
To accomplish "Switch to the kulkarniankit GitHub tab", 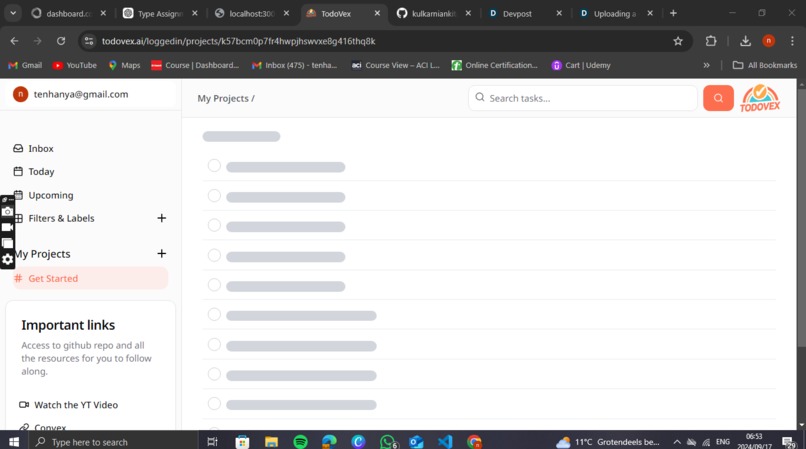I will pos(433,13).
